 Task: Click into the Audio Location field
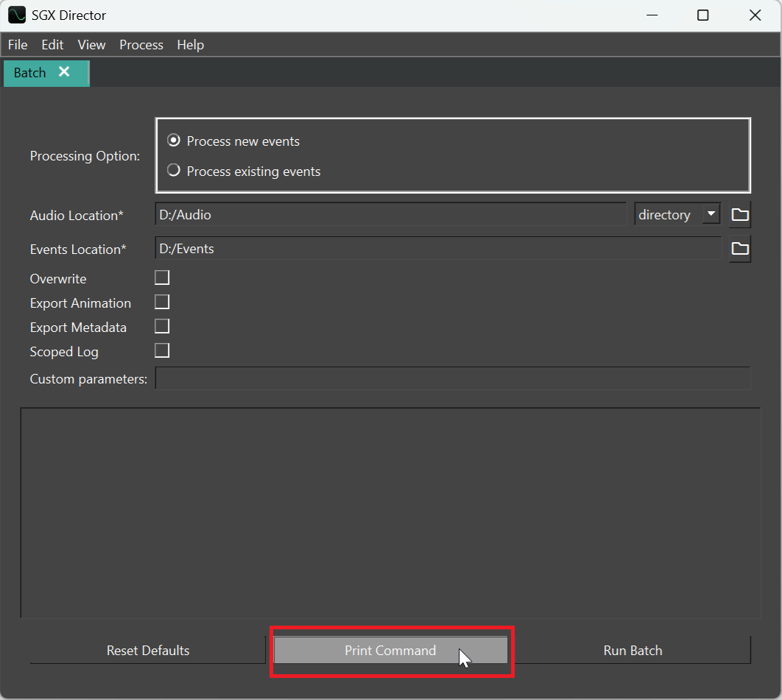(391, 215)
